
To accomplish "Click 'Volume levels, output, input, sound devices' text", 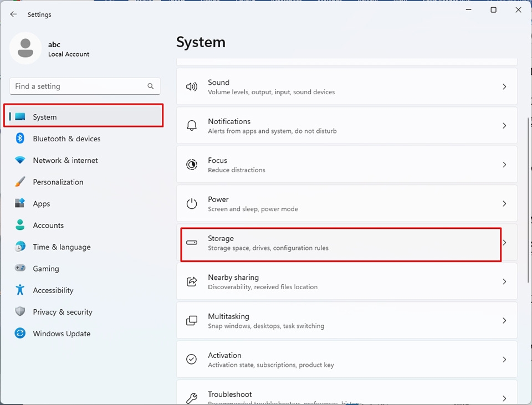I will point(271,92).
